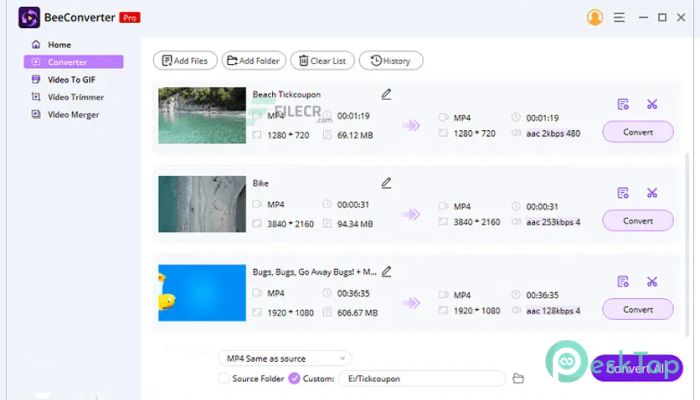Viewport: 700px width, 400px height.
Task: Open output settings for Bike video
Action: 623,193
